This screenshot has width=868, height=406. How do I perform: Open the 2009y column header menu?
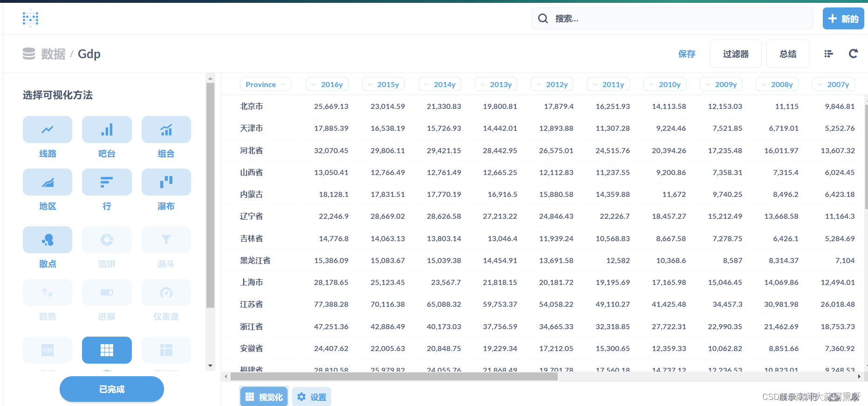pos(721,84)
